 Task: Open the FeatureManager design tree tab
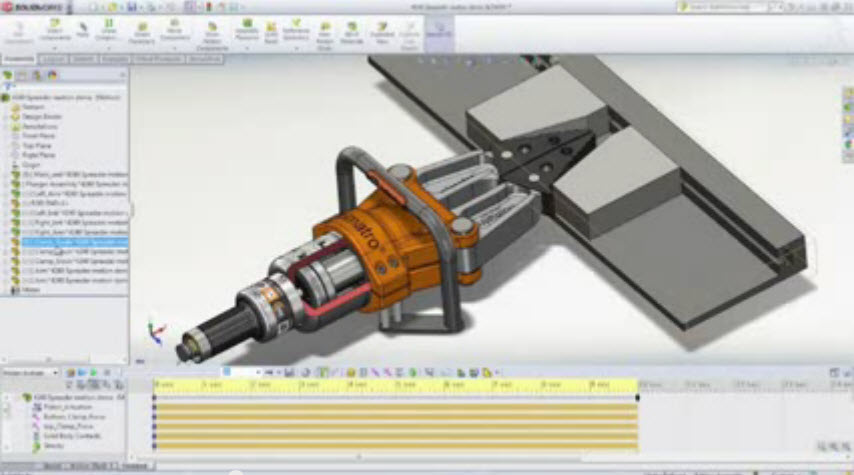(x=8, y=75)
